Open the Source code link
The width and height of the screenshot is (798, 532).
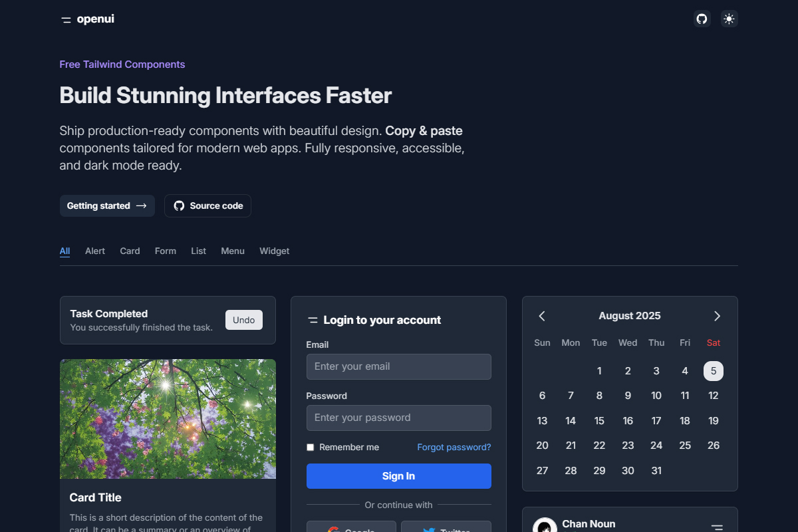coord(207,206)
